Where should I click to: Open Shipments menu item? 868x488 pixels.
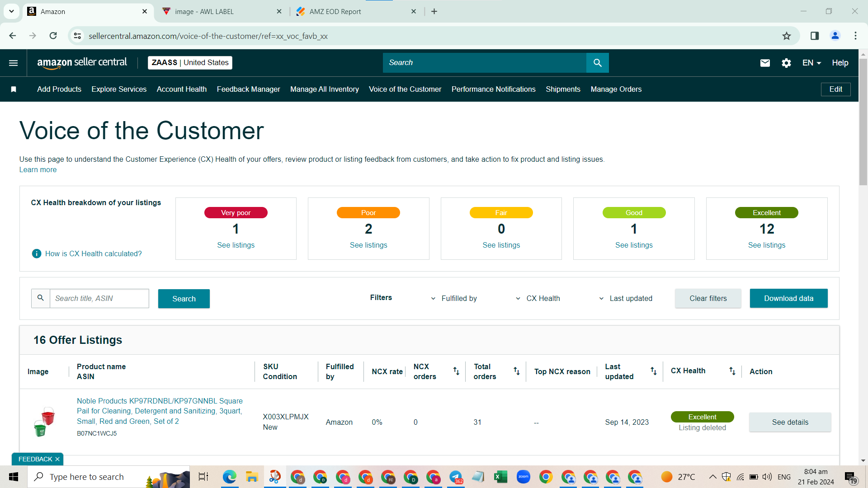[x=563, y=89]
